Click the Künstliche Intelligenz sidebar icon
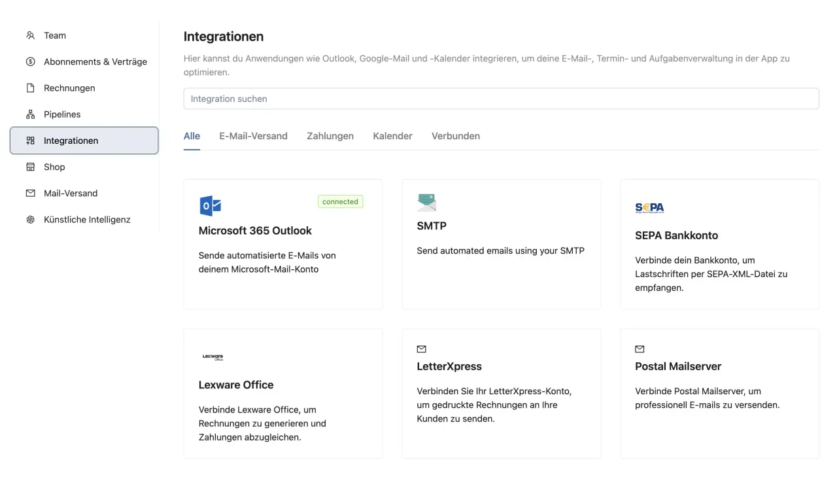 coord(30,220)
